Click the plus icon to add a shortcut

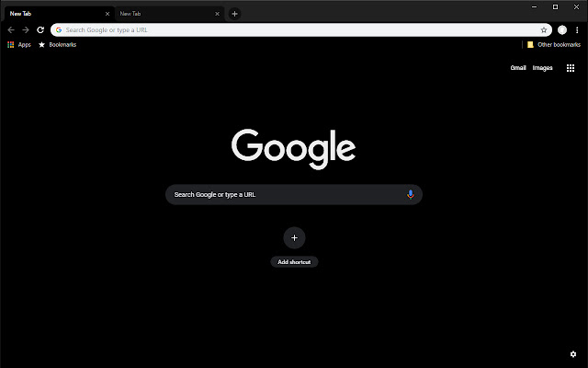[294, 237]
